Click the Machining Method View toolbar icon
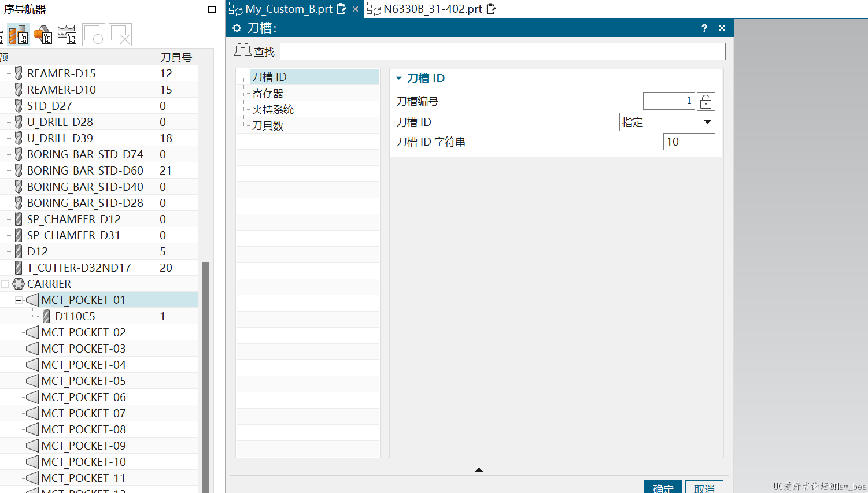This screenshot has width=868, height=493. point(67,35)
